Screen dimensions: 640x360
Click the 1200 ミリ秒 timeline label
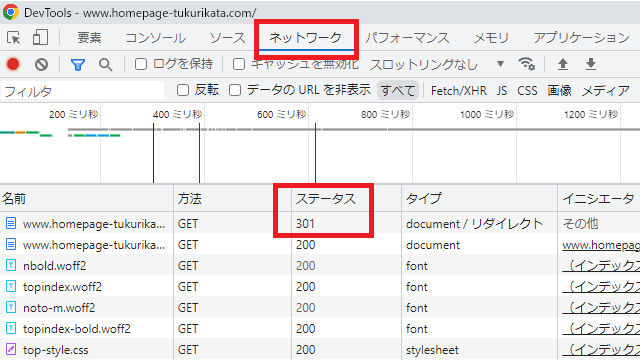pos(591,115)
